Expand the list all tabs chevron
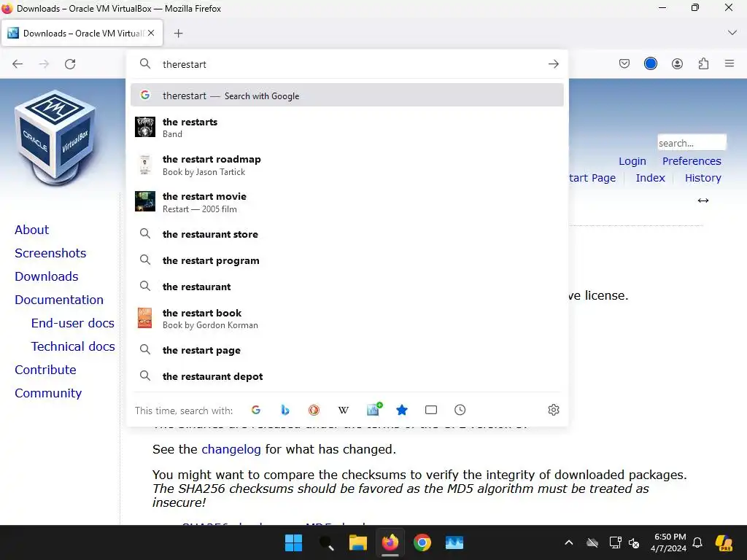 point(732,33)
